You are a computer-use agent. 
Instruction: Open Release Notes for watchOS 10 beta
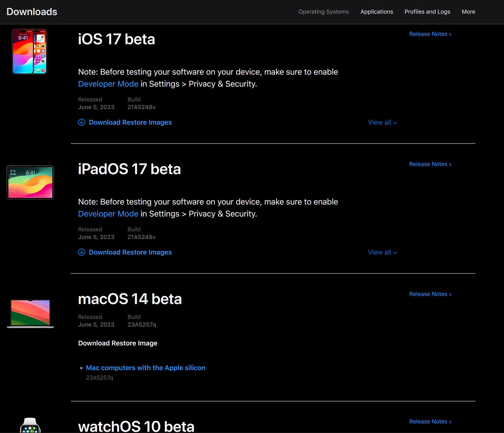pyautogui.click(x=430, y=422)
